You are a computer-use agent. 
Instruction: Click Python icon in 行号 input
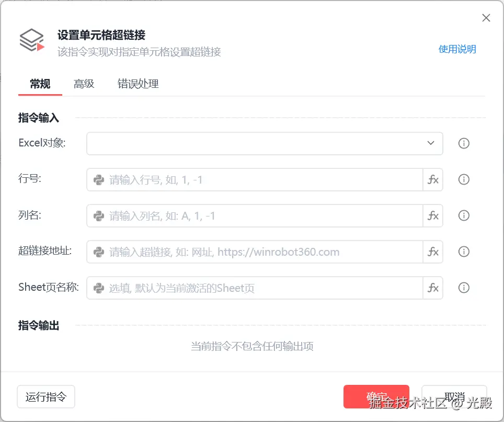(x=99, y=180)
